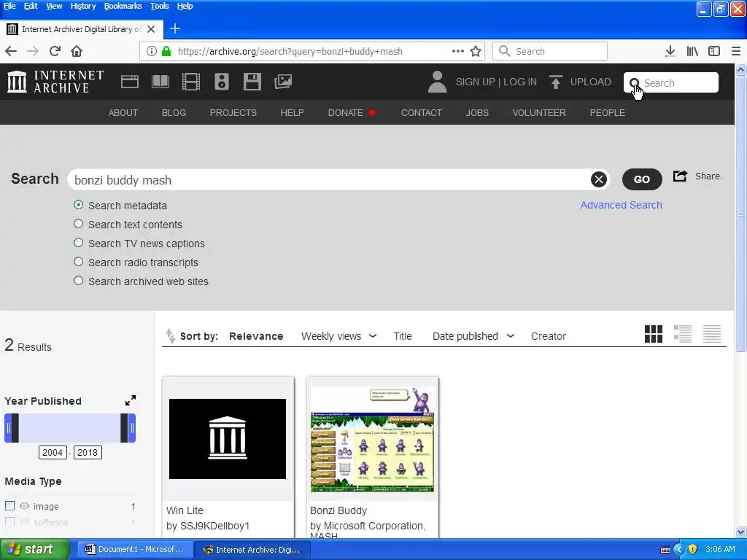The image size is (747, 560).
Task: Open the Images icon in header
Action: click(x=283, y=82)
